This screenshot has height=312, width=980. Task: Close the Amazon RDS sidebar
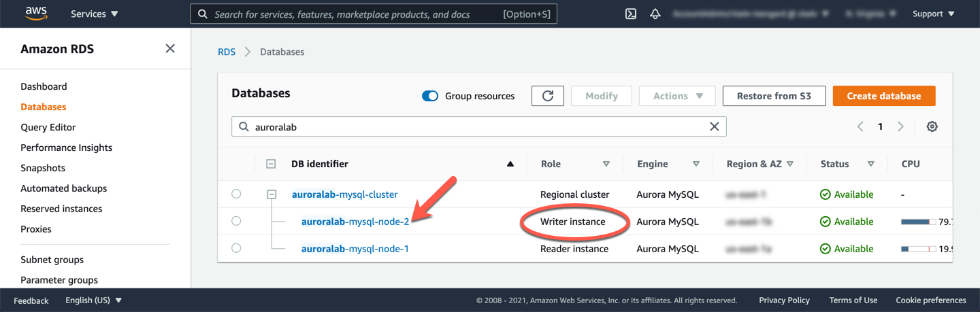pos(170,48)
